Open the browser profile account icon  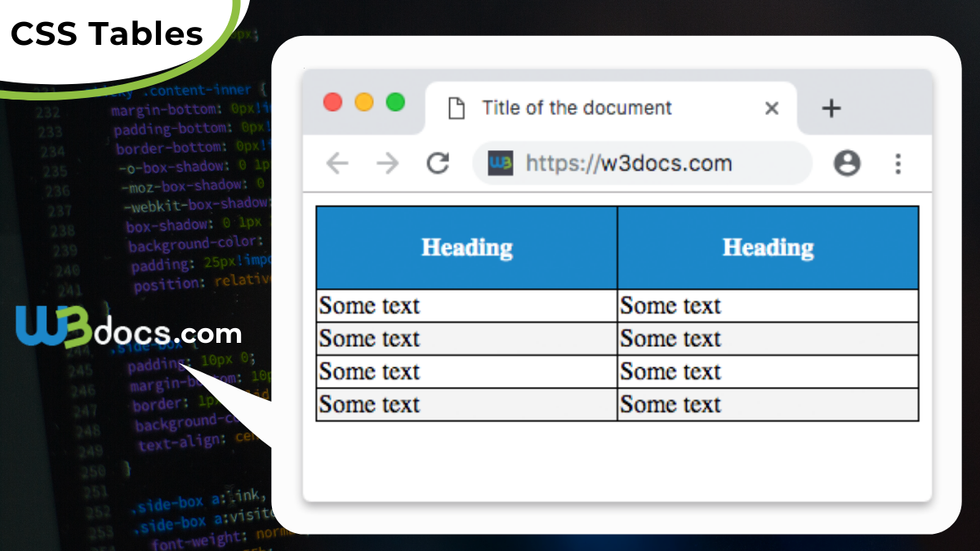847,163
